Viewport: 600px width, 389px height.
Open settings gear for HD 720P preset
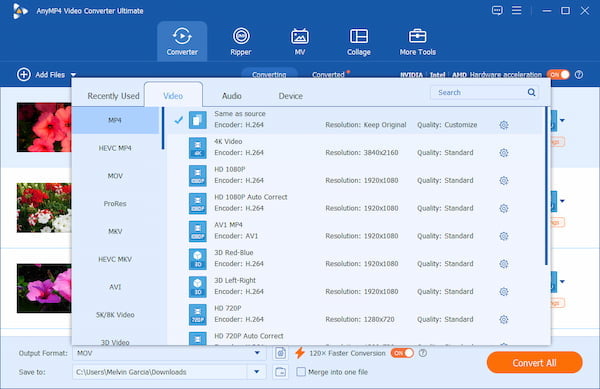504,319
